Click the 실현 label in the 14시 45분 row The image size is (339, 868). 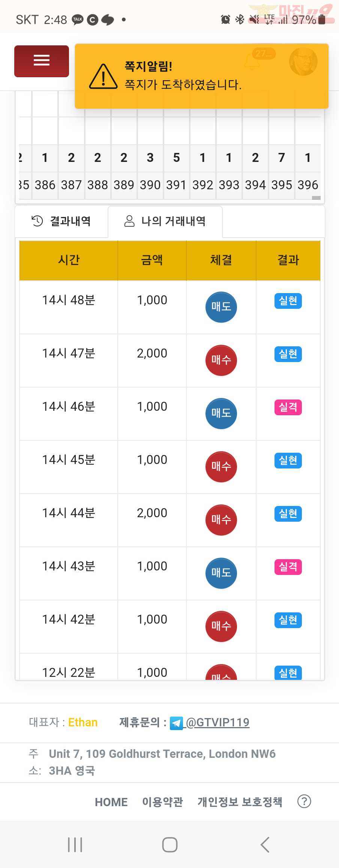click(288, 460)
